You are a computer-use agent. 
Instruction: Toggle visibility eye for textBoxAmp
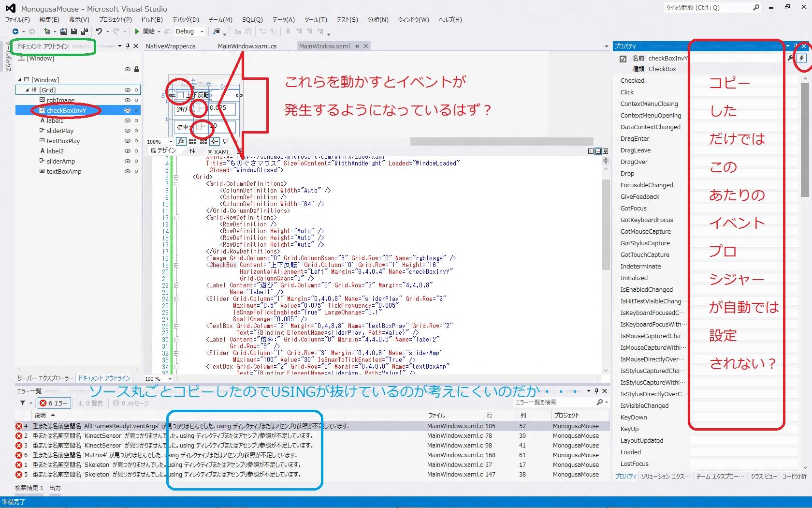click(x=128, y=171)
